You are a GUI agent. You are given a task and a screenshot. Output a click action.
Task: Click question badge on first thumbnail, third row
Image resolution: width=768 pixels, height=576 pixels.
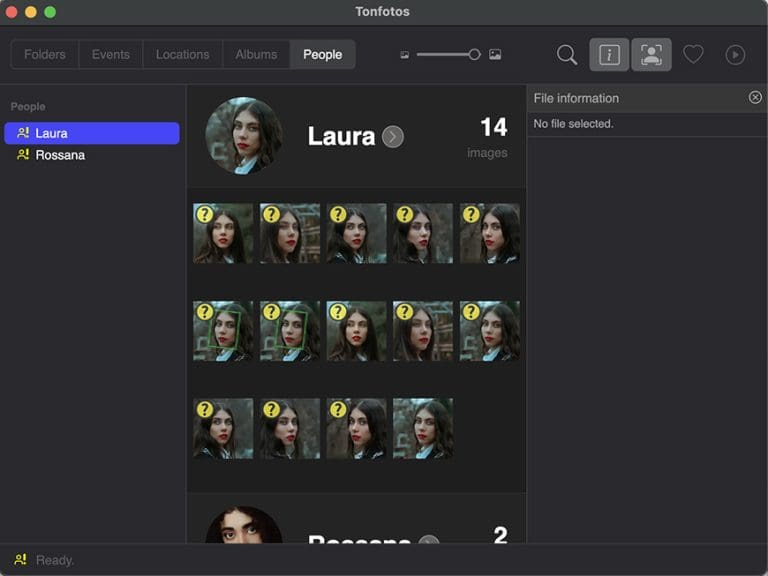click(205, 409)
